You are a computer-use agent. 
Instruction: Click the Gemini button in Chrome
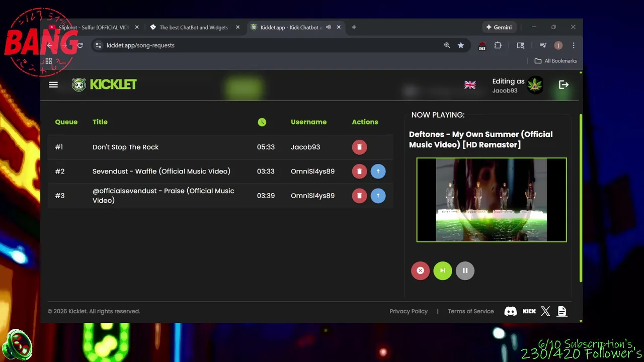click(499, 27)
